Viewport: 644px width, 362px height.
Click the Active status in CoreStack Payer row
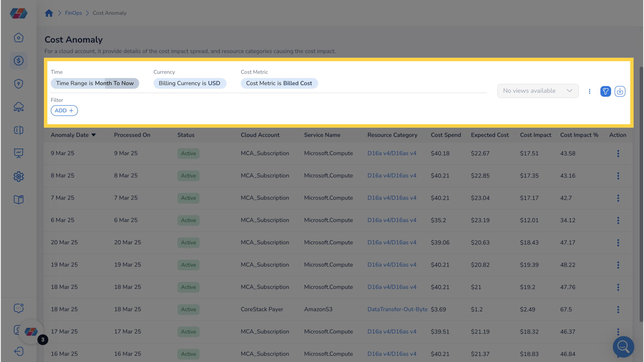click(x=189, y=309)
